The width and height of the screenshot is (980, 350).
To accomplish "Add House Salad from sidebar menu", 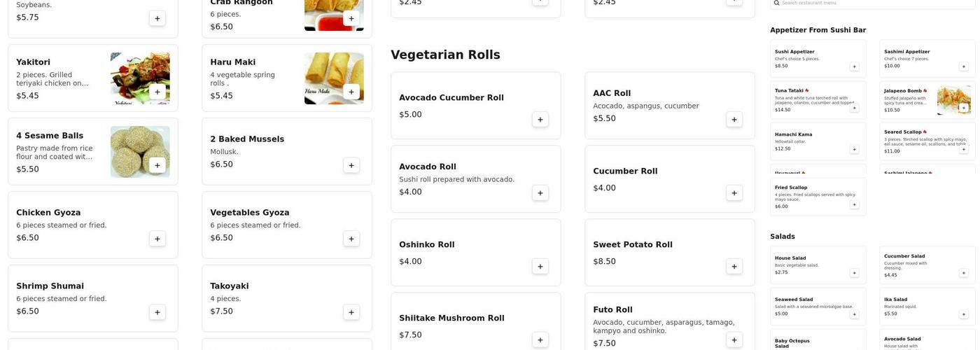I will coord(854,273).
